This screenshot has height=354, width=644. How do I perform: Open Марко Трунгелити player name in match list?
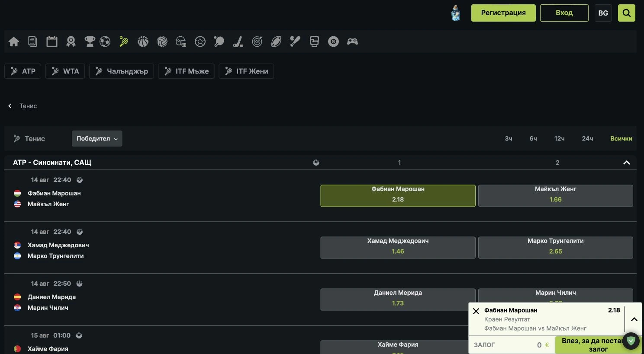(x=56, y=256)
